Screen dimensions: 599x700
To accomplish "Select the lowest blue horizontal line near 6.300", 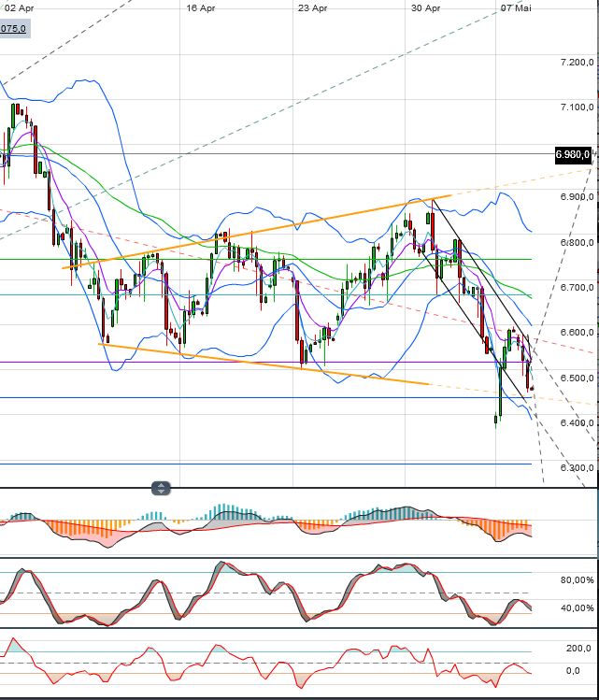I will coord(265,464).
